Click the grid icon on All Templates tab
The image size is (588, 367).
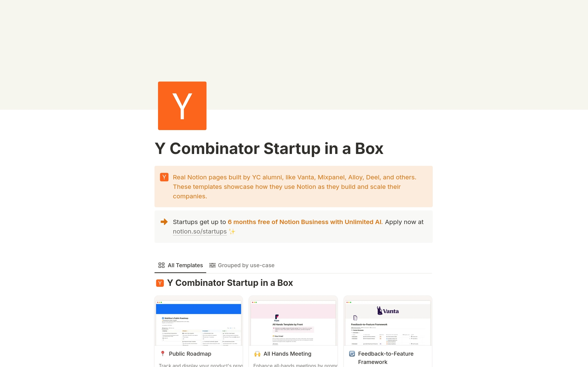coord(161,265)
